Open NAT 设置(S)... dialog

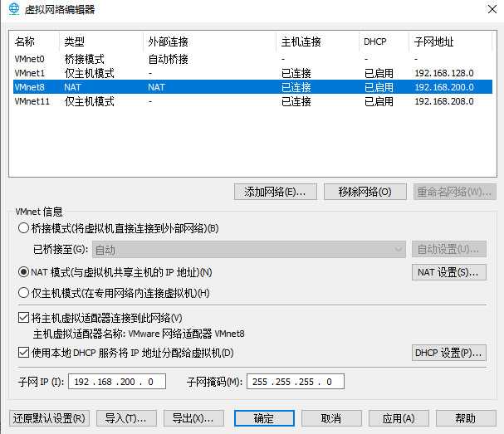pyautogui.click(x=449, y=272)
